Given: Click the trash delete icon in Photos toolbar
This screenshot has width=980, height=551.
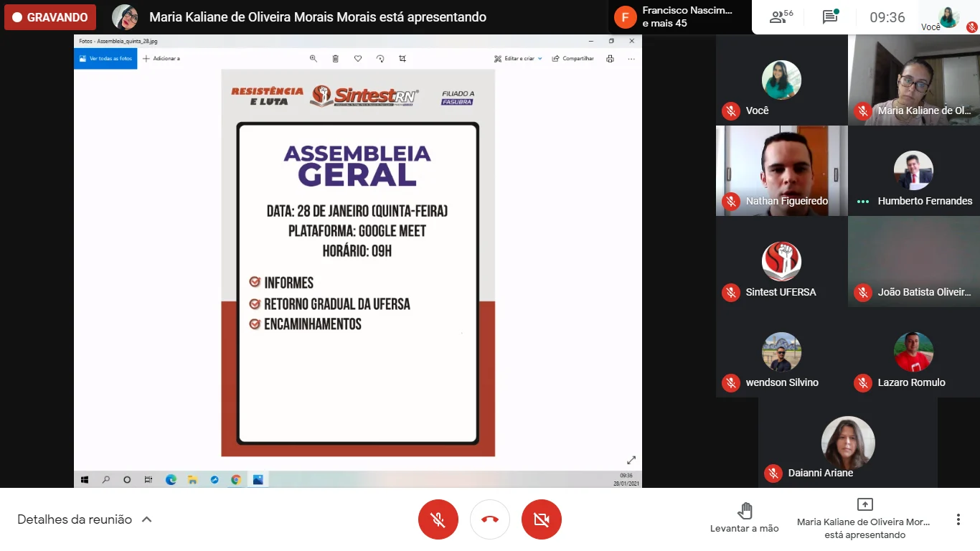Looking at the screenshot, I should 335,59.
